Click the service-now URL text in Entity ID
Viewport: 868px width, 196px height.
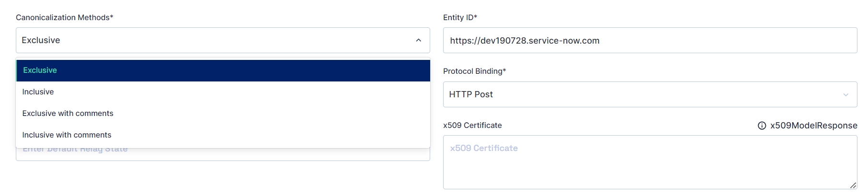(x=525, y=41)
